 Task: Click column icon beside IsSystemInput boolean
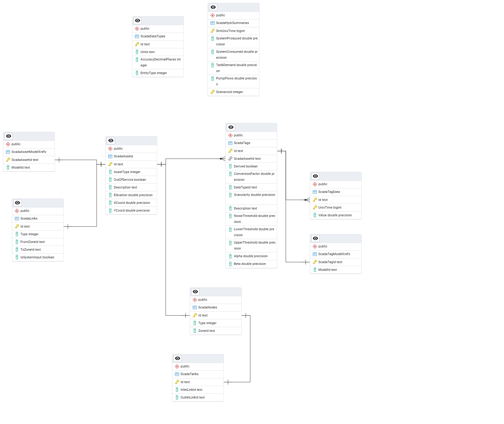tap(17, 257)
